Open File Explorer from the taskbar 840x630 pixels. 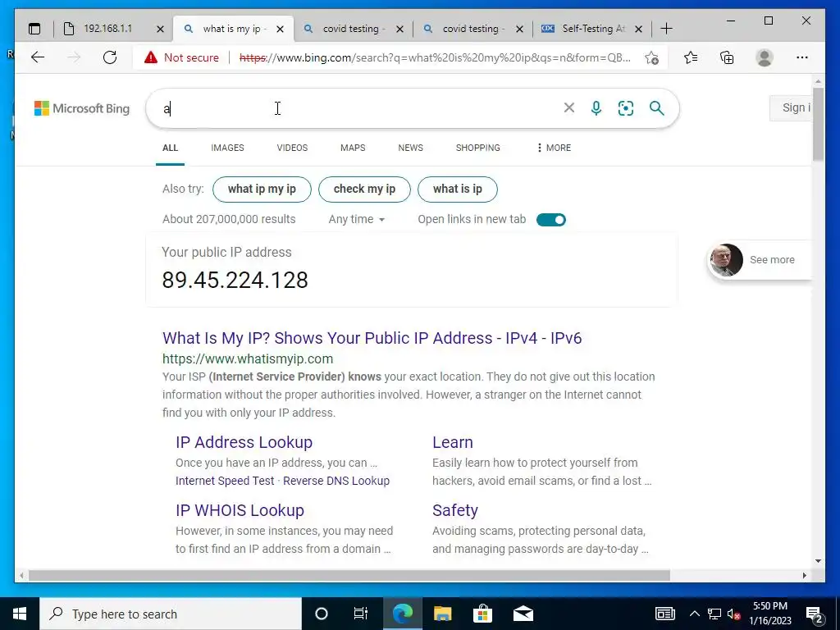pos(442,614)
